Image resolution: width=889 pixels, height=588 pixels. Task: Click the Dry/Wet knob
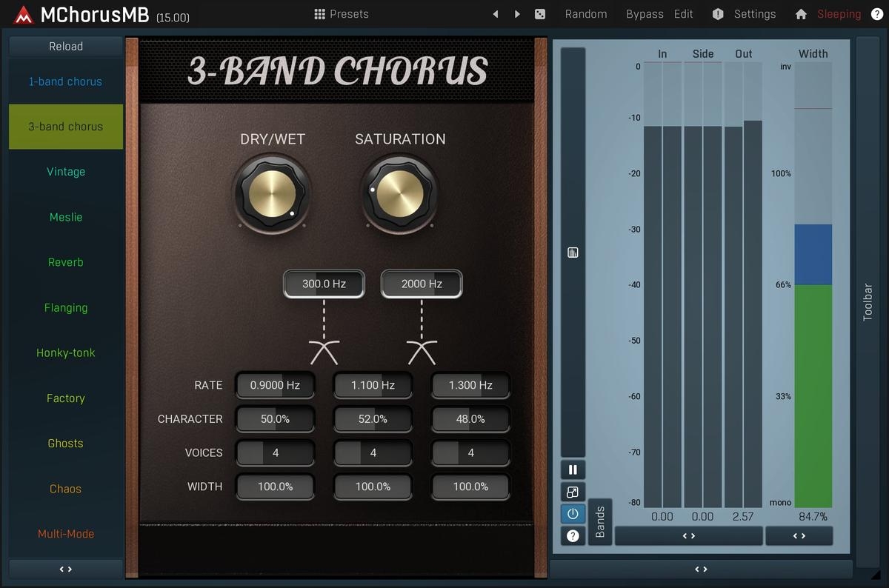[271, 194]
